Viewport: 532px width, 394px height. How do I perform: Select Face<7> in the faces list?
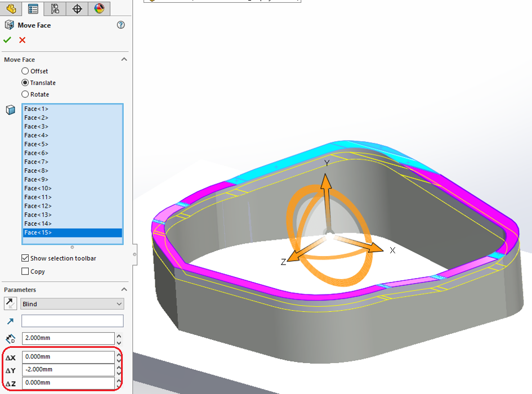(37, 162)
